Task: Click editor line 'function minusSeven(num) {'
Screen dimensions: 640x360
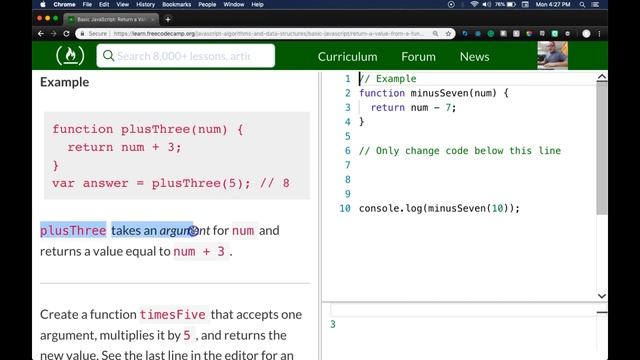Action: click(x=434, y=93)
